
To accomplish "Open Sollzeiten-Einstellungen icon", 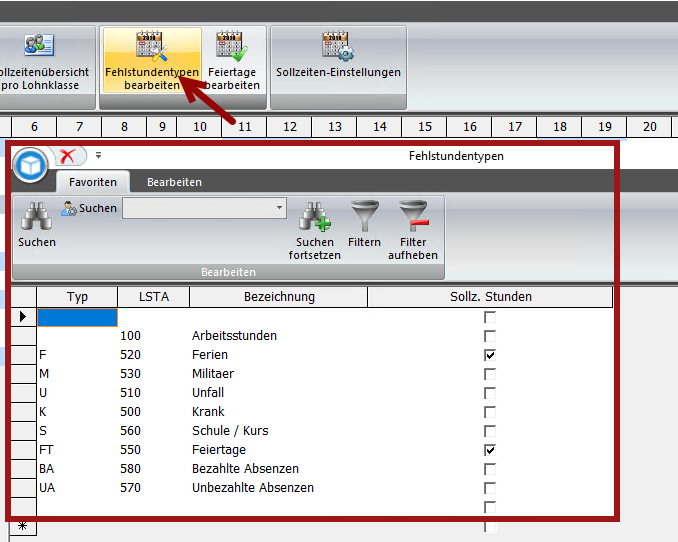I will point(337,46).
